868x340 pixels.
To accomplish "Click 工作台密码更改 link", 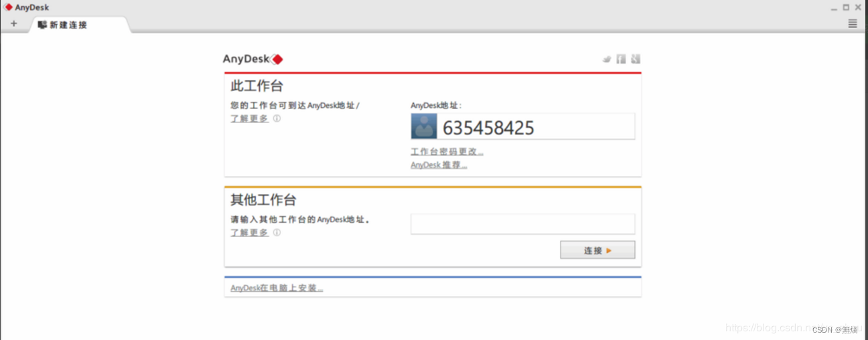I will (x=447, y=151).
